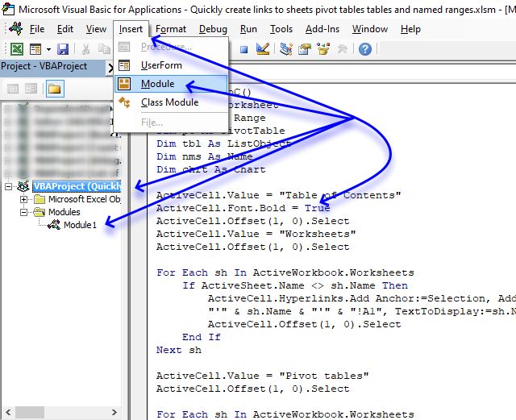Choose UserForm from Insert menu
Image resolution: width=516 pixels, height=420 pixels.
click(x=171, y=65)
